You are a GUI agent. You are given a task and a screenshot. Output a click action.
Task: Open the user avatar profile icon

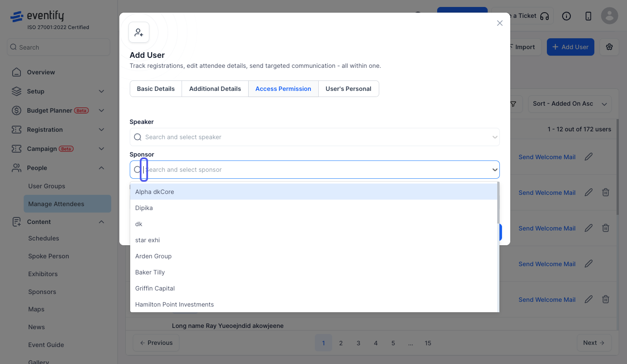pos(610,16)
